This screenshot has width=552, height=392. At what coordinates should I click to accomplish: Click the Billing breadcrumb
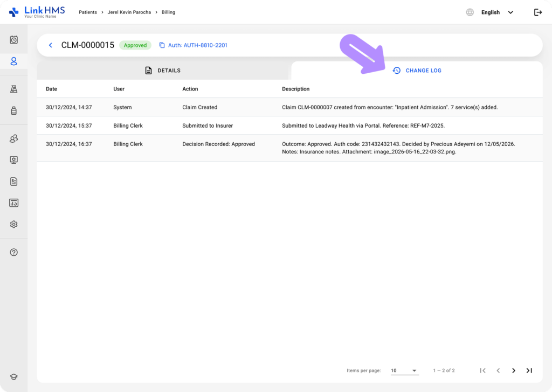click(x=168, y=12)
